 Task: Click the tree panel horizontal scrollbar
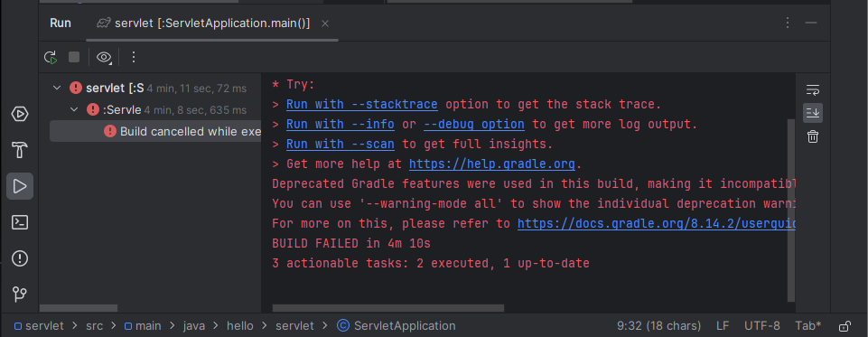pyautogui.click(x=79, y=308)
